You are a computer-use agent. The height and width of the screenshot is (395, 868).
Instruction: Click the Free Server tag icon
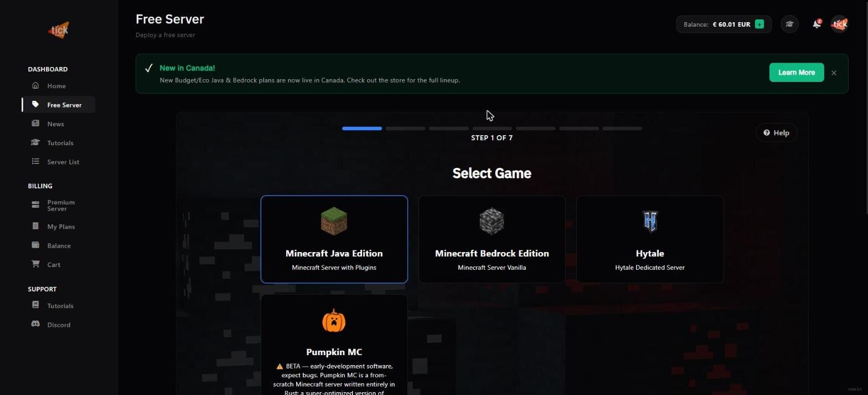click(35, 104)
